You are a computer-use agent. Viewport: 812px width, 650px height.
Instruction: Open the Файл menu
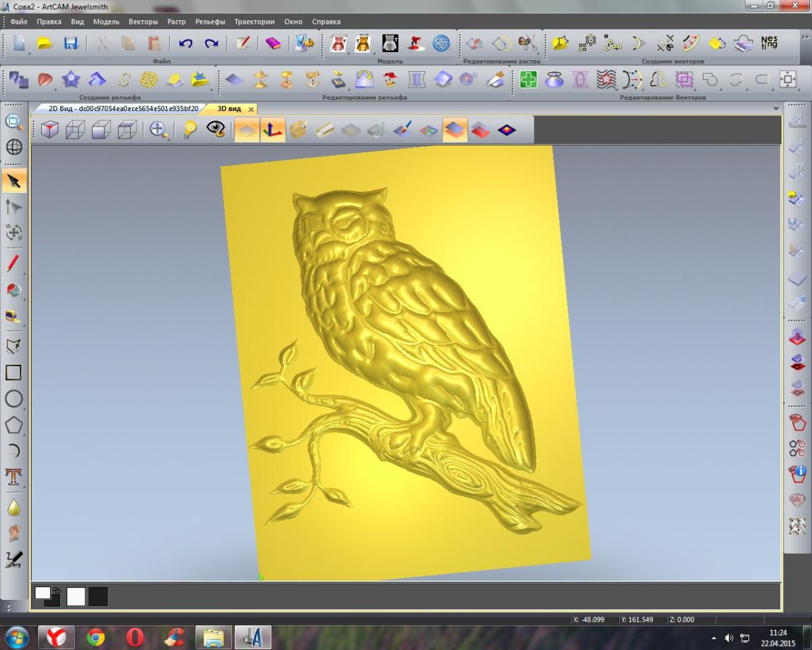19,22
